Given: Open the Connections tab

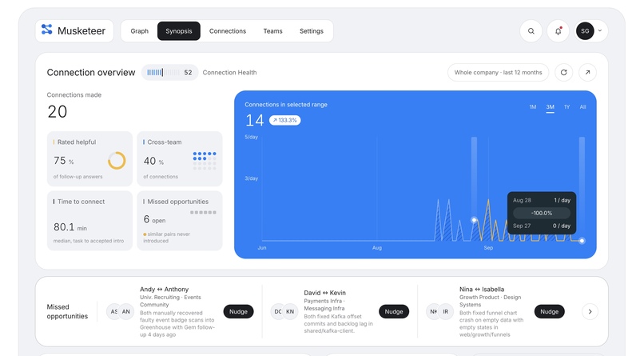Looking at the screenshot, I should click(x=228, y=31).
